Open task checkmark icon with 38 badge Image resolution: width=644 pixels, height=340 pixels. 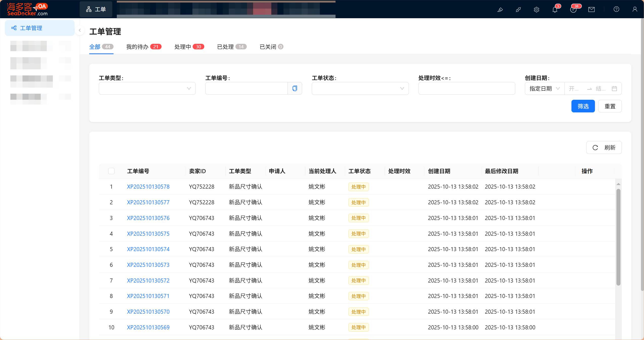(573, 10)
